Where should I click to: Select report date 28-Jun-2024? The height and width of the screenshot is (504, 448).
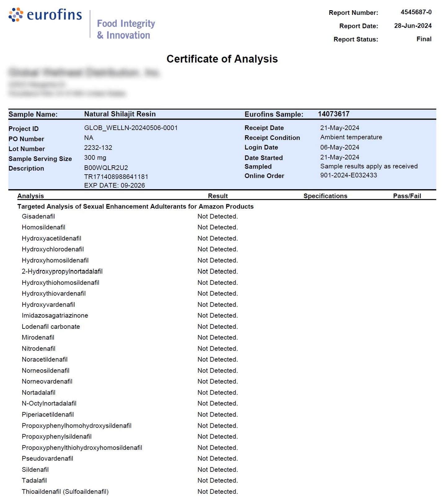coord(413,26)
